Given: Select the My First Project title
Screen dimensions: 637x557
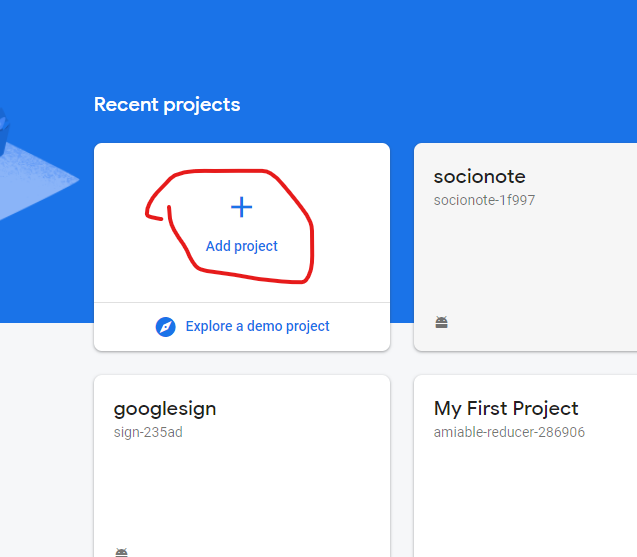Looking at the screenshot, I should coord(506,409).
